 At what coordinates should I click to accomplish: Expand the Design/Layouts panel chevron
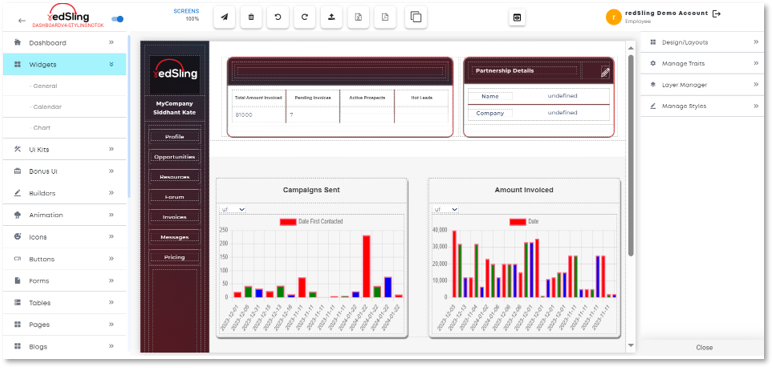tap(756, 42)
